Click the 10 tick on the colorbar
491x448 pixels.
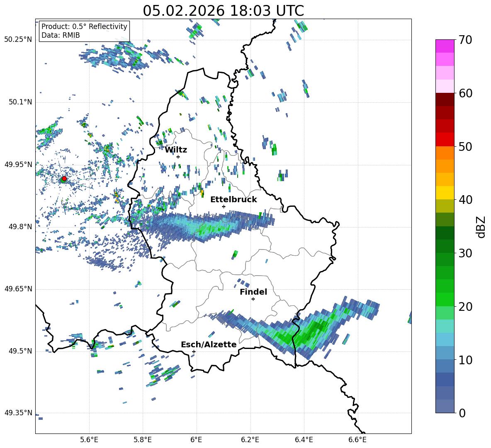point(465,360)
